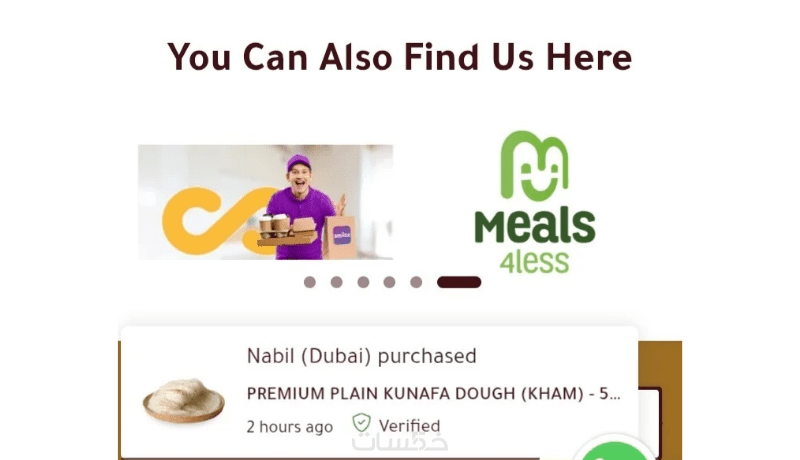Select the first carousel dot

tap(310, 282)
